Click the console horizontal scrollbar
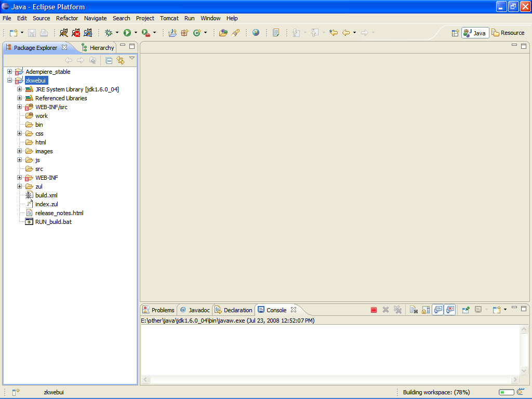Viewport: 532px width, 399px height. (330, 379)
